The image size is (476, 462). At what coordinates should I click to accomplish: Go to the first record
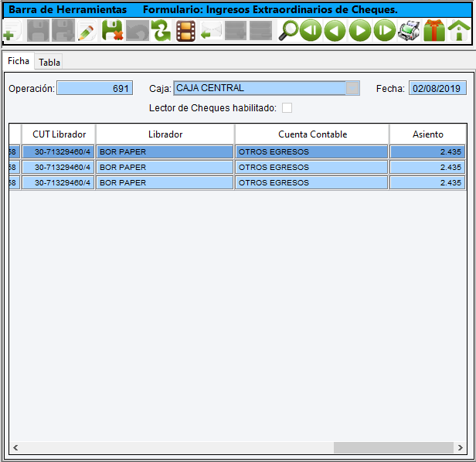coord(311,31)
